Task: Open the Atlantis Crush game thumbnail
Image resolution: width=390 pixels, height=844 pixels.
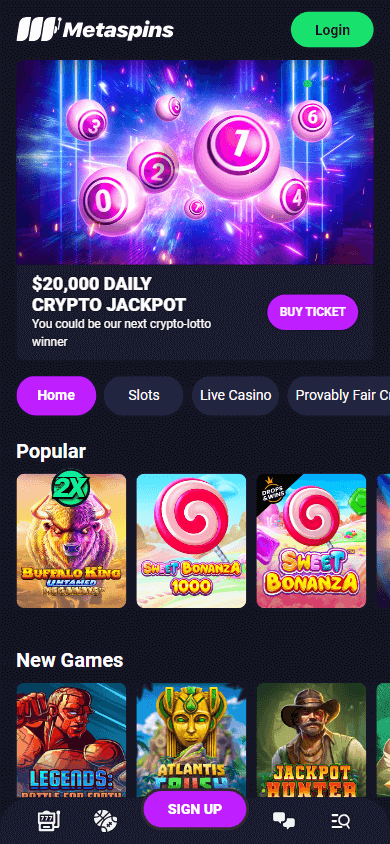Action: pyautogui.click(x=192, y=740)
